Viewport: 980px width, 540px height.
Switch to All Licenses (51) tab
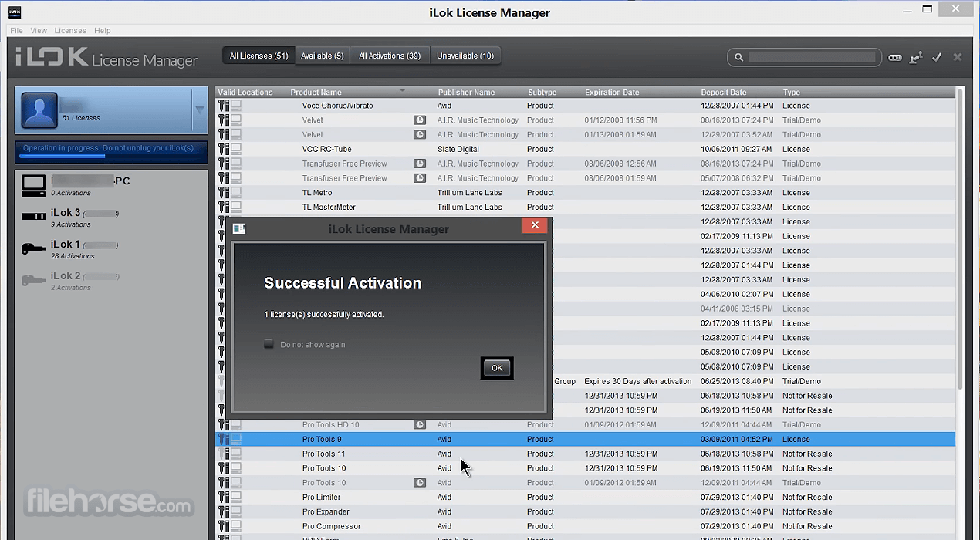tap(259, 56)
